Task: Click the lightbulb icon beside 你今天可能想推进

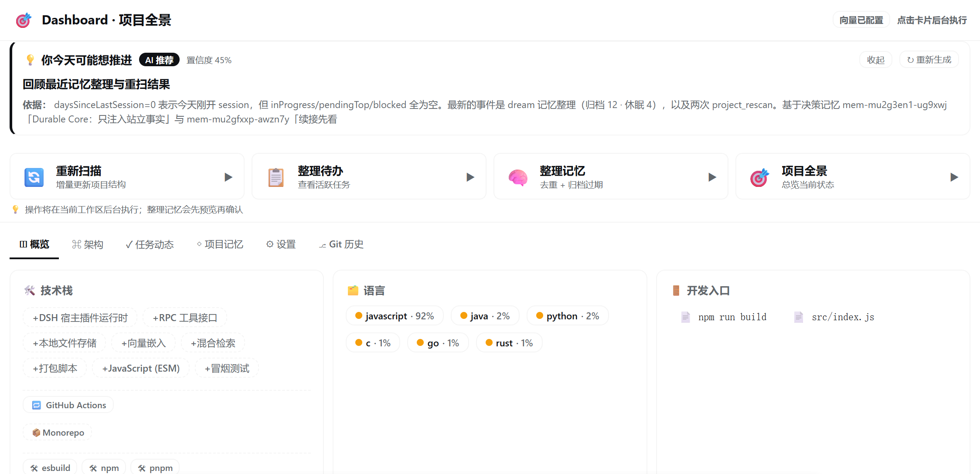Action: (30, 60)
